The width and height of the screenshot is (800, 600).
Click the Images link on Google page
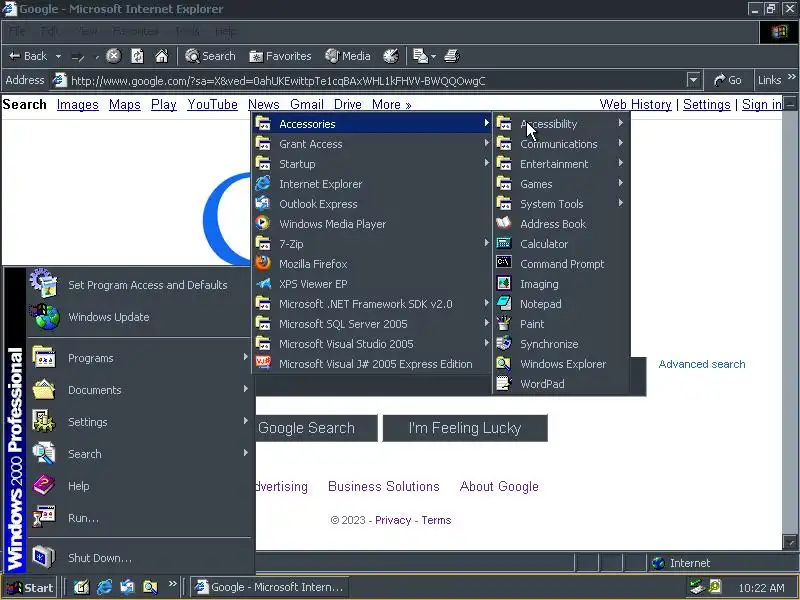click(78, 105)
